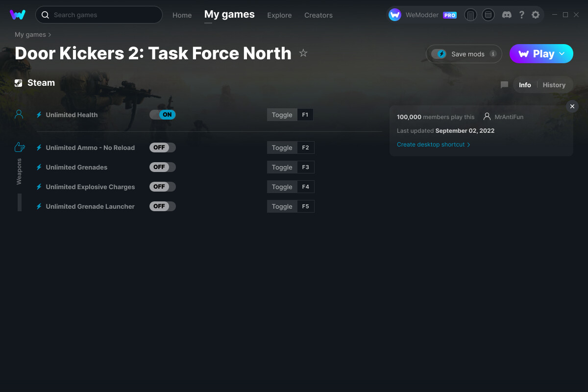
Task: Click the PRO badge
Action: pos(450,15)
